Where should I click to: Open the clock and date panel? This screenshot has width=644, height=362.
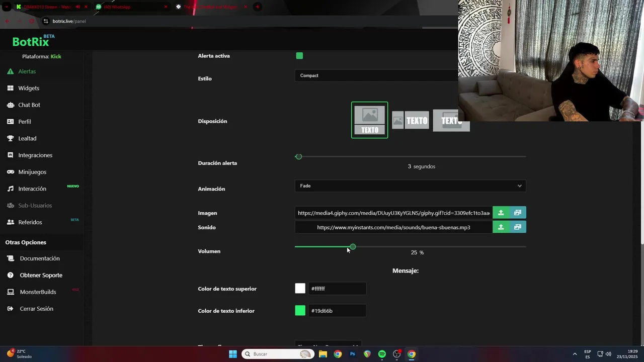pyautogui.click(x=627, y=354)
